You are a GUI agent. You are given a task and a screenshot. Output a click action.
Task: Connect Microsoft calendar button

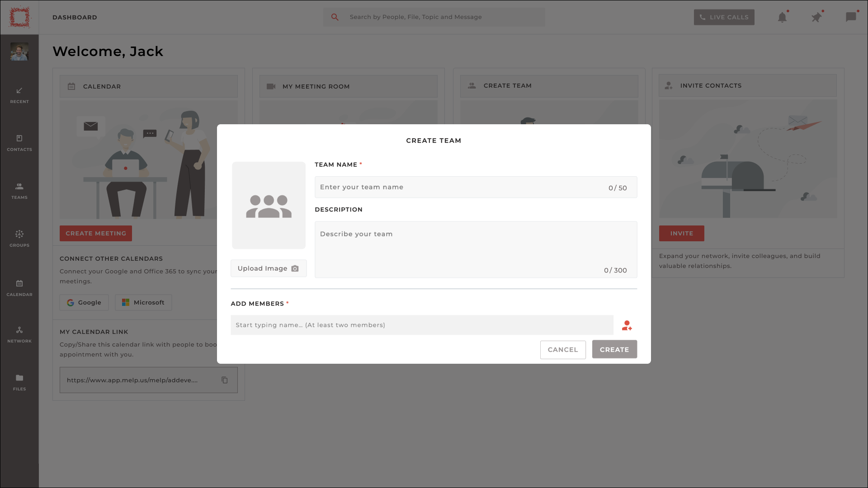click(x=143, y=302)
